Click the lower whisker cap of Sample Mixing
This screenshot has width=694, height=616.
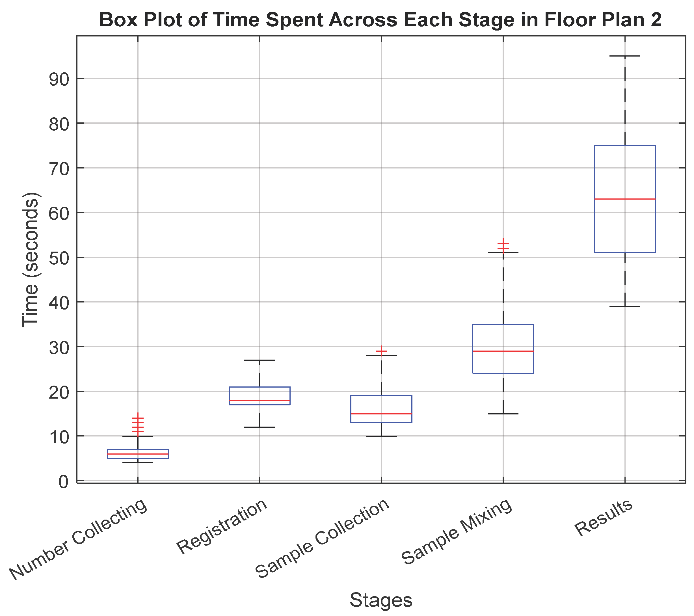coord(503,414)
